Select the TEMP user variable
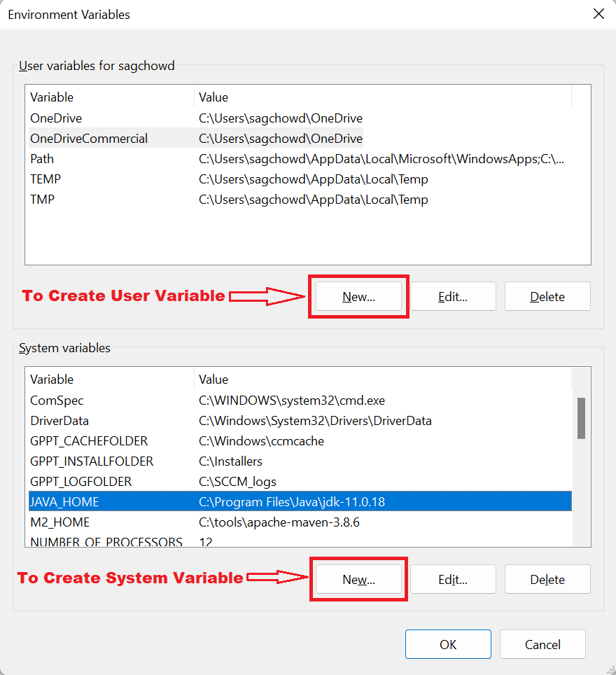 point(45,179)
